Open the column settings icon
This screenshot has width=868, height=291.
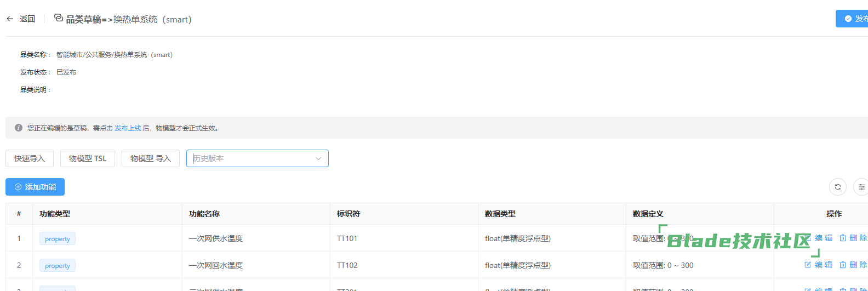tap(861, 187)
